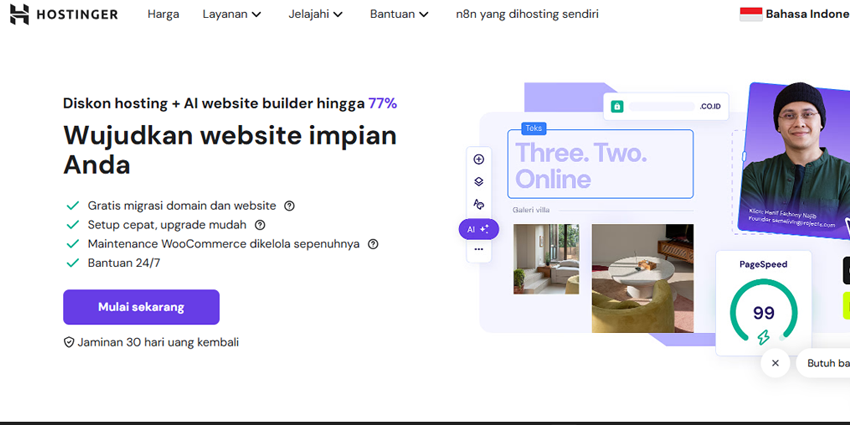Show info for Maintenance WooCommerce
Image resolution: width=850 pixels, height=425 pixels.
click(373, 244)
